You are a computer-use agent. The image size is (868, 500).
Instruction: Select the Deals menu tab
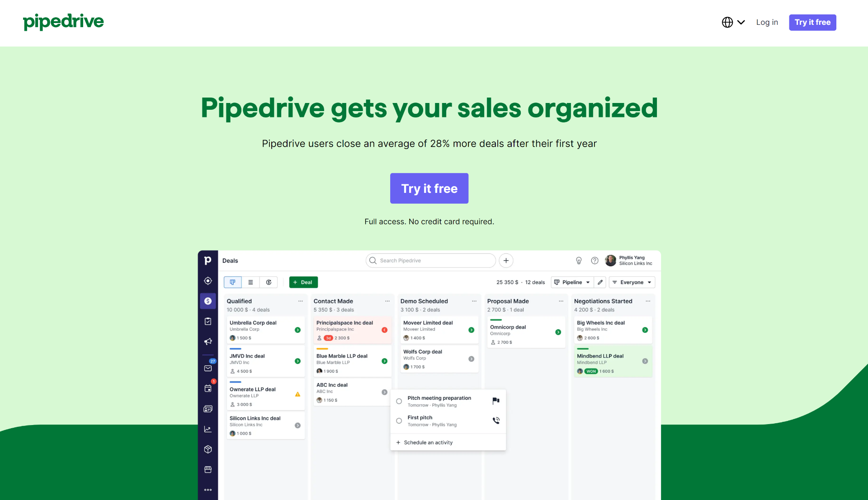coord(207,301)
